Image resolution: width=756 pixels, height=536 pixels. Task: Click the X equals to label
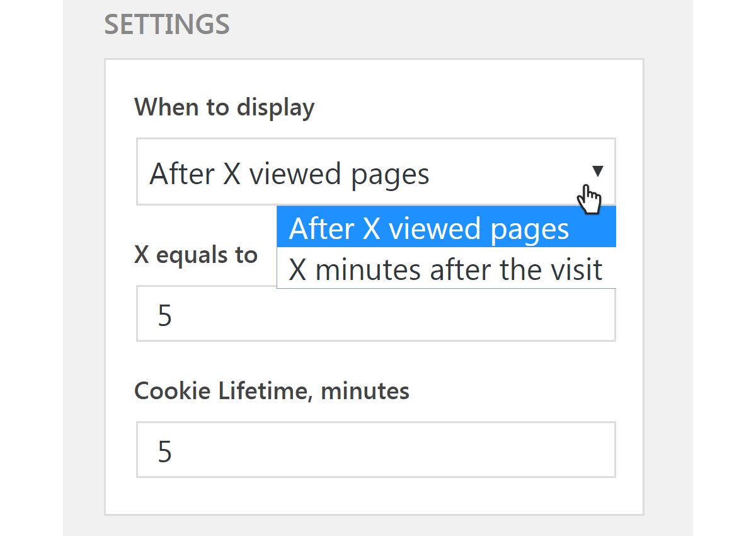coord(196,255)
